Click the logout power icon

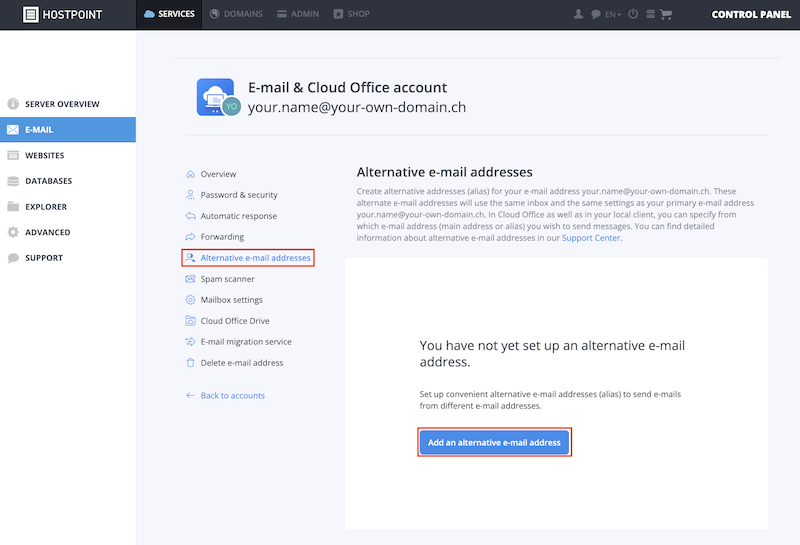pos(633,14)
